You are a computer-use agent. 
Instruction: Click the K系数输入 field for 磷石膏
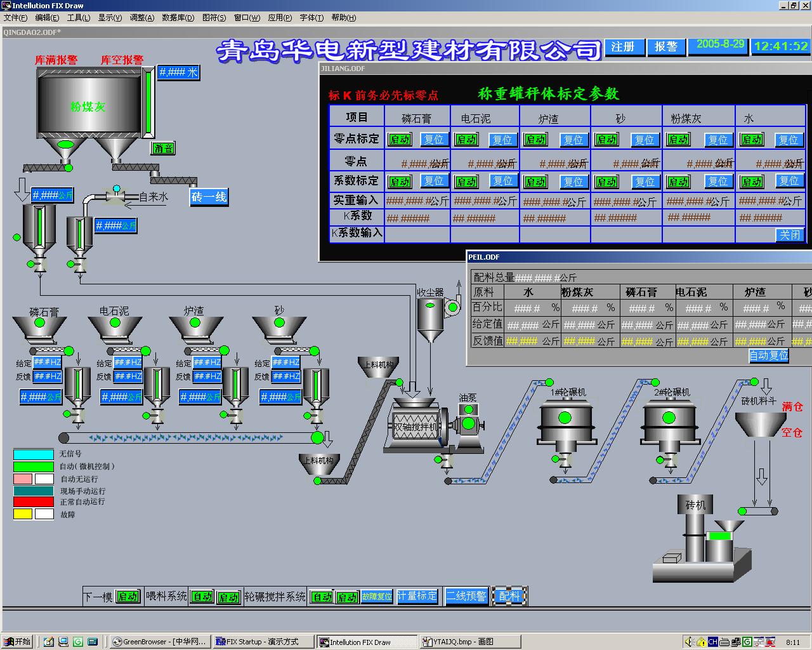pyautogui.click(x=417, y=234)
